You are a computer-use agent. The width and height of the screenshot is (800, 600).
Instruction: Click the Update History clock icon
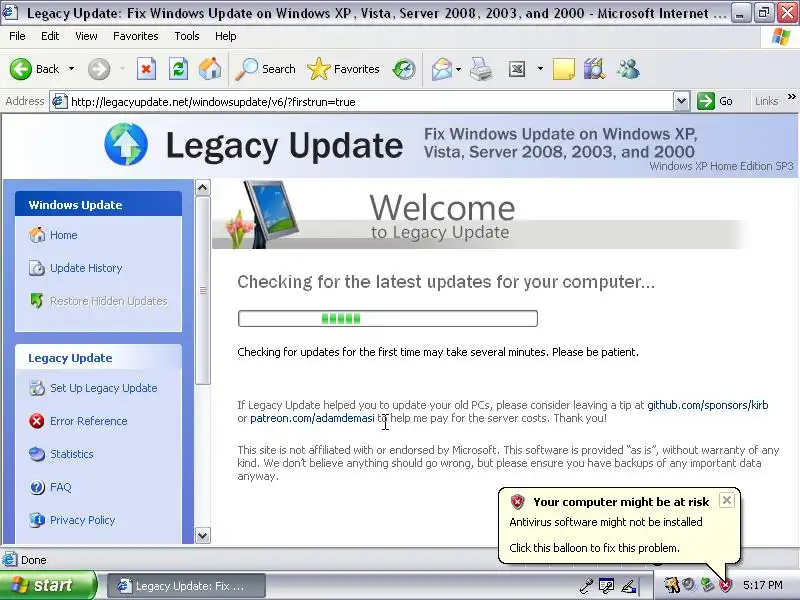click(x=37, y=268)
